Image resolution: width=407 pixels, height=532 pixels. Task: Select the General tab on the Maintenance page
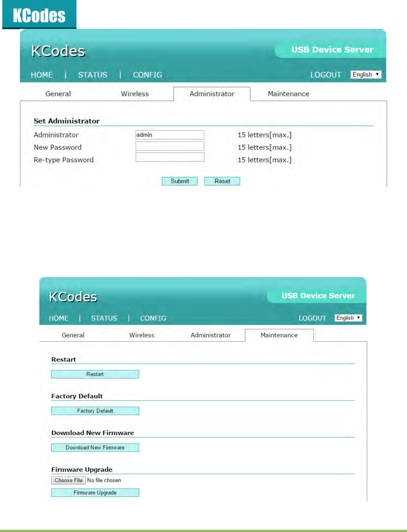coord(73,335)
